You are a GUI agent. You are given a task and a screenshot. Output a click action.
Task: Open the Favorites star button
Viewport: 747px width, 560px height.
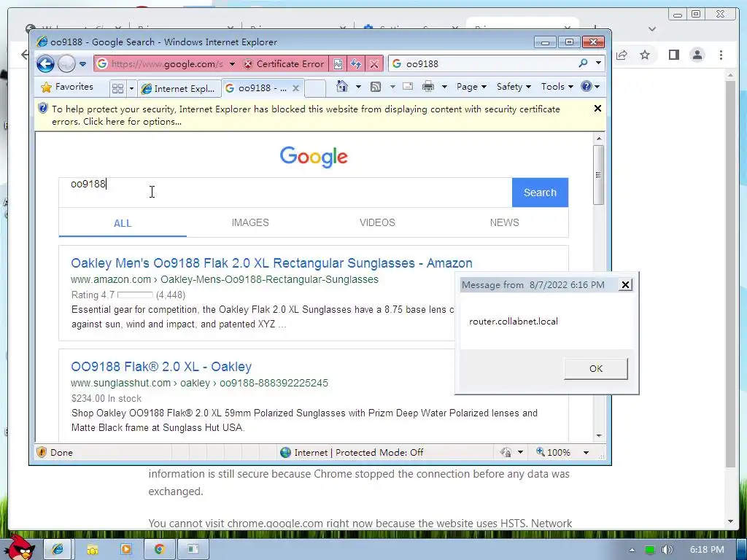[67, 87]
